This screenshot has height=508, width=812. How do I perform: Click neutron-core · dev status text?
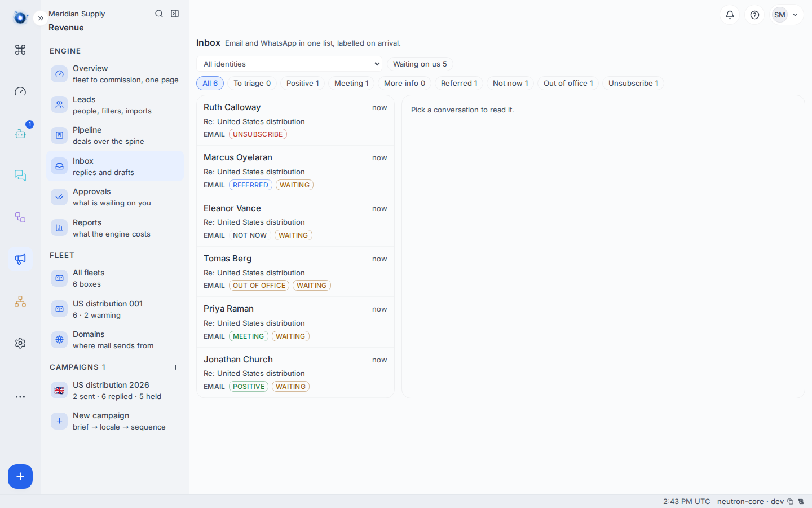(751, 501)
